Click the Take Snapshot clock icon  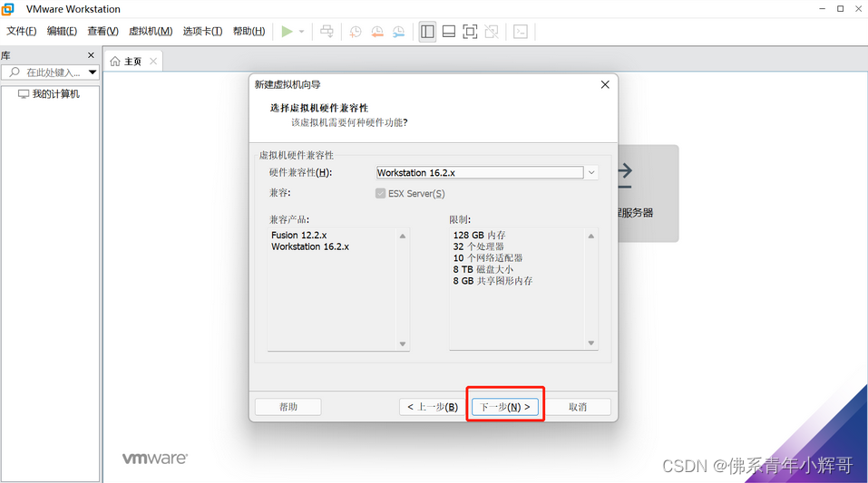point(356,32)
